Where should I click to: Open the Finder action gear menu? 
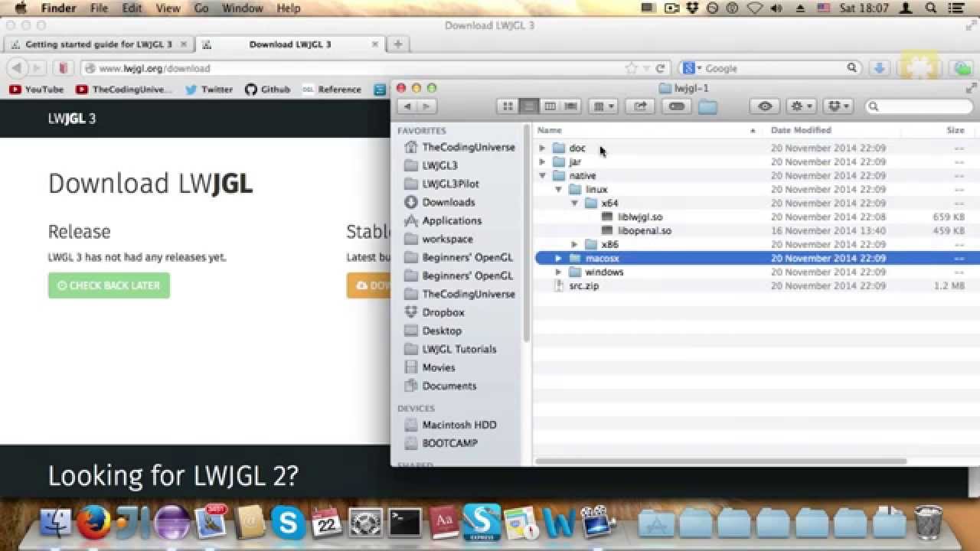802,106
